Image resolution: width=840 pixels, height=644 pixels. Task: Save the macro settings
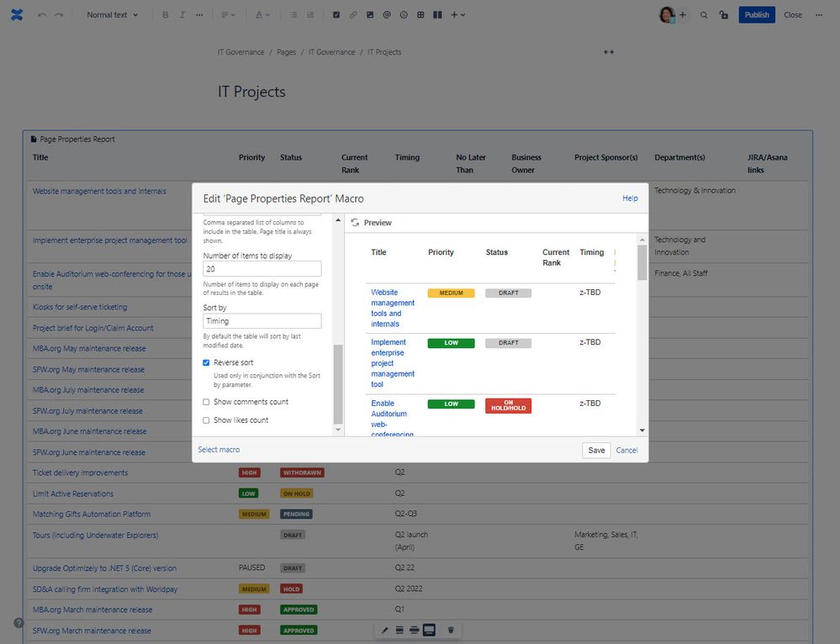coord(596,450)
